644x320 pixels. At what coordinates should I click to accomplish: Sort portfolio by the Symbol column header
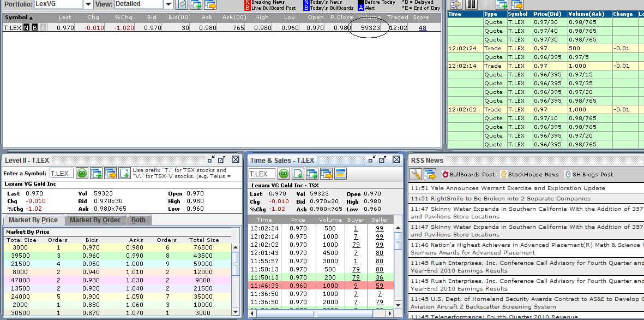[16, 17]
